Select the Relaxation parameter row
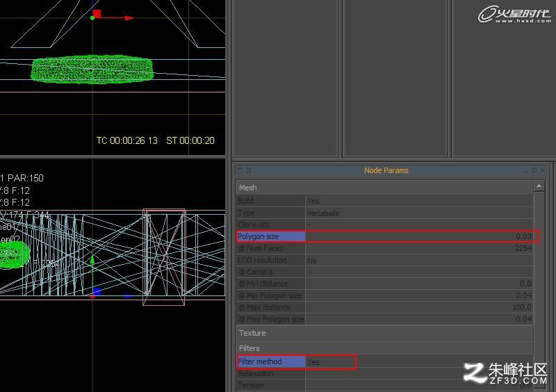Viewport: 556px width, 392px height. (384, 373)
